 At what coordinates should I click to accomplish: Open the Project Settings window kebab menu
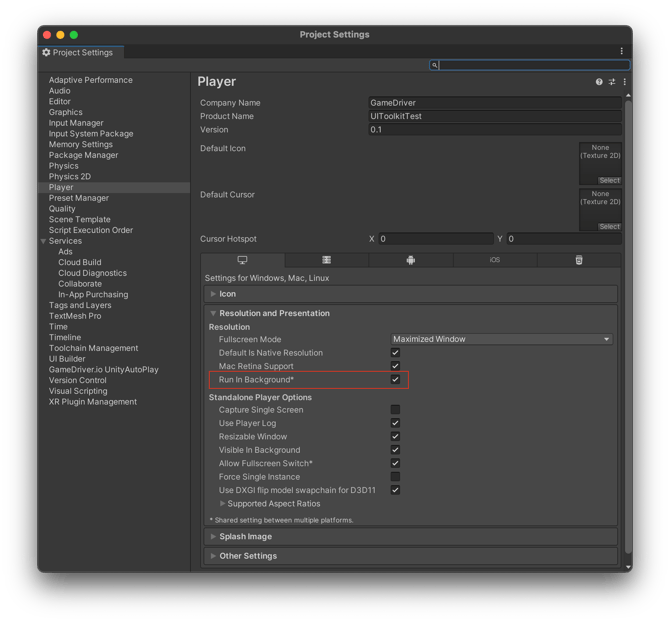[x=621, y=52]
